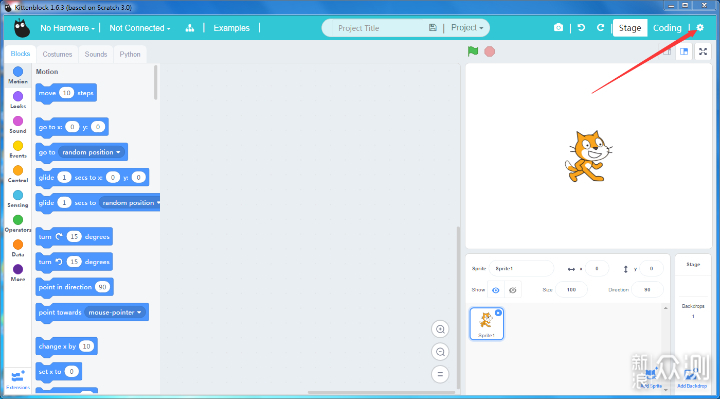The width and height of the screenshot is (720, 399).
Task: Open the Python tab
Action: pyautogui.click(x=130, y=54)
